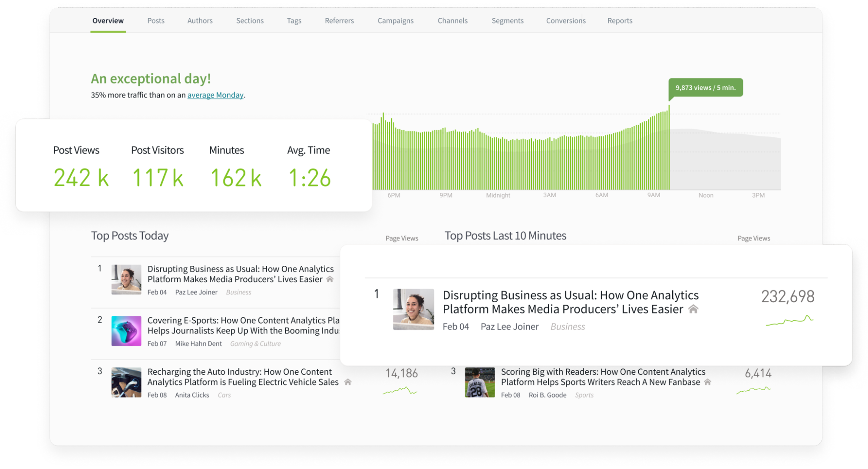
Task: Click the Segments navigation icon
Action: tap(508, 20)
